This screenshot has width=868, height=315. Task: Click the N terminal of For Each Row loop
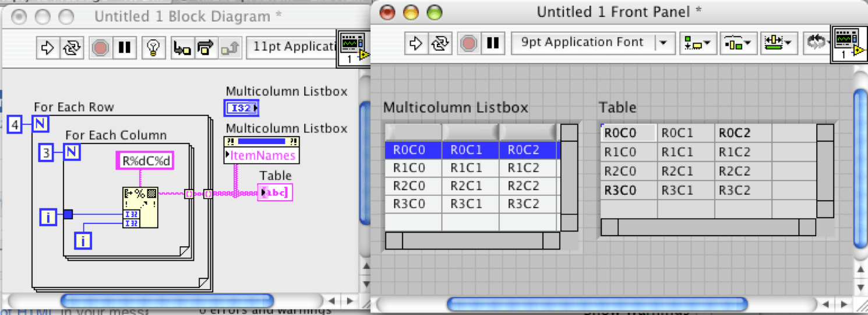[41, 124]
